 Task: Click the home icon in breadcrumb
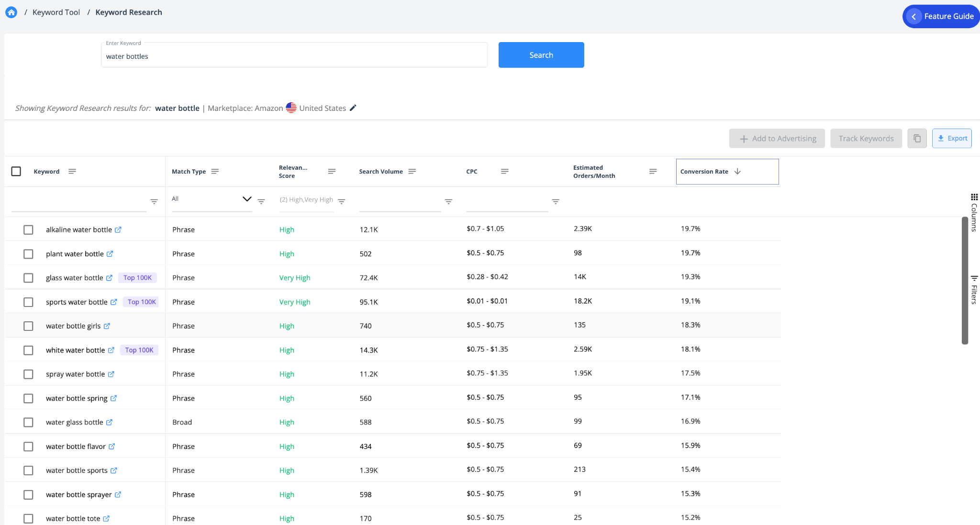tap(11, 12)
